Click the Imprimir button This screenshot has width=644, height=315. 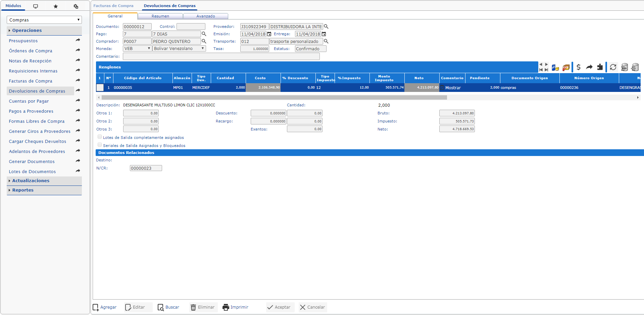click(236, 307)
